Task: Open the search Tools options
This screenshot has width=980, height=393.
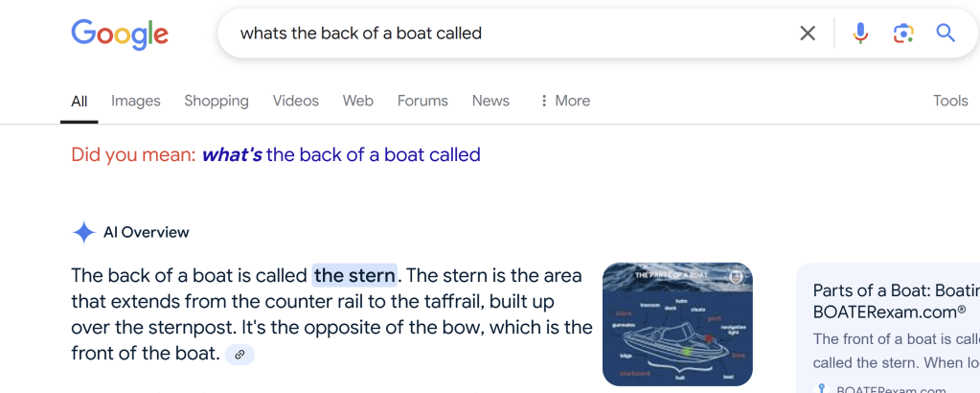Action: (x=950, y=101)
